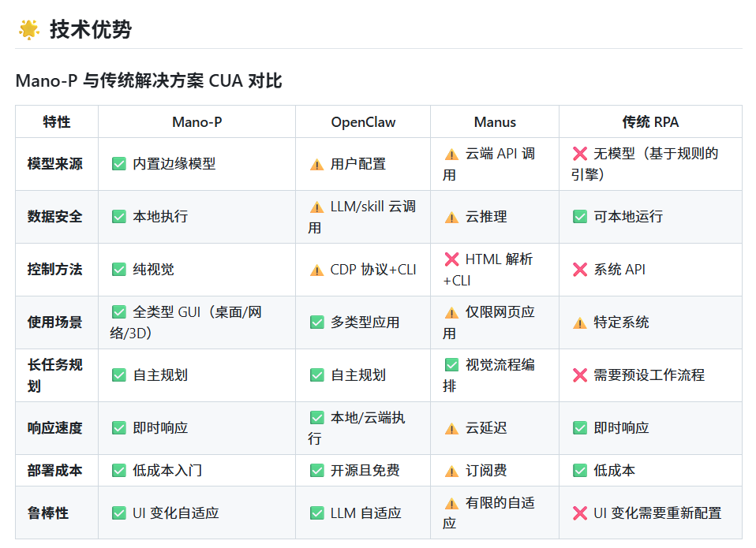
Task: Click 即时响应 text in the Mano-P column
Action: pos(160,427)
